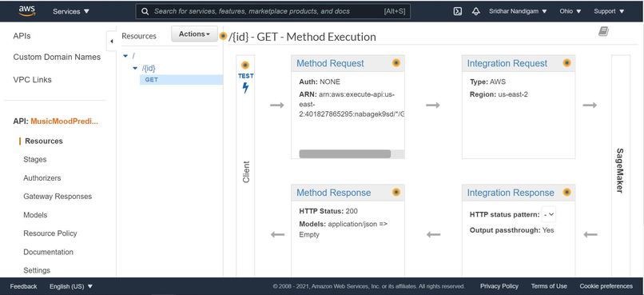Open the Ohio region selector

570,11
